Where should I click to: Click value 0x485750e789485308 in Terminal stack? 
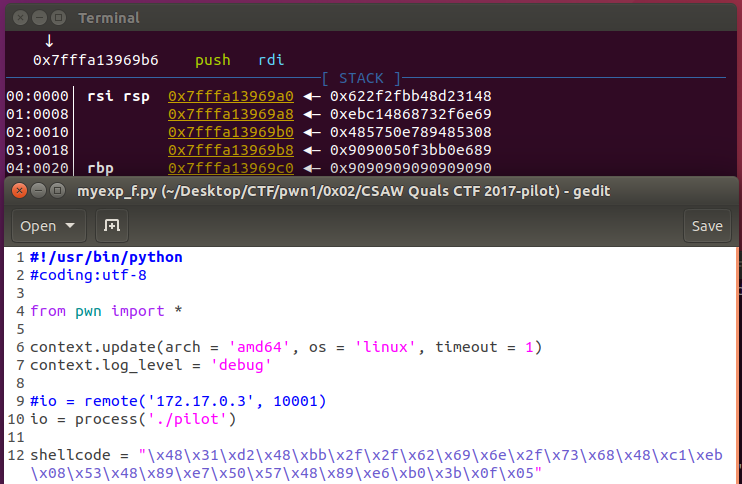point(411,132)
